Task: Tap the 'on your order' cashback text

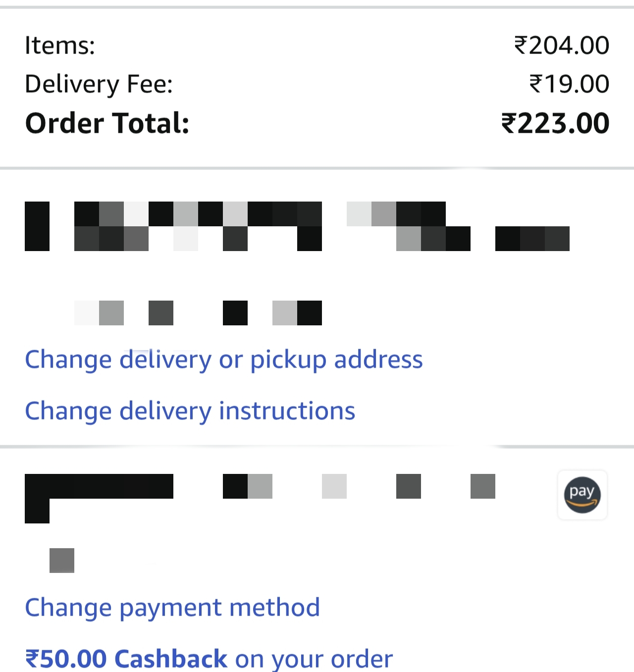Action: 314,659
